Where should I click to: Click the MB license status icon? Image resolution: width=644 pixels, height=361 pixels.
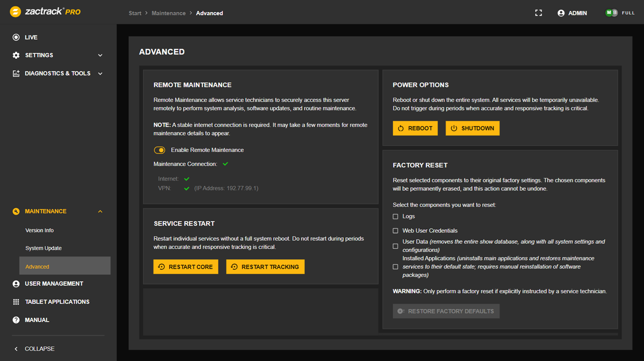coord(612,13)
